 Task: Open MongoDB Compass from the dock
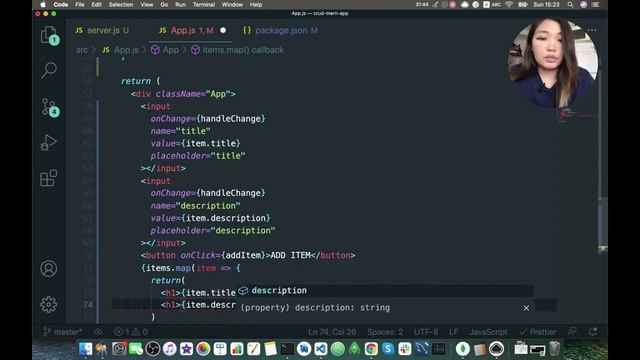(462, 349)
